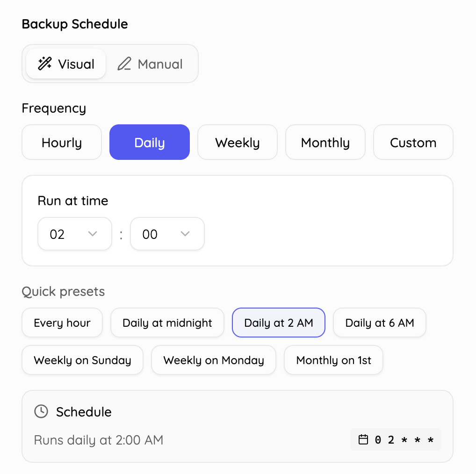This screenshot has height=474, width=476.
Task: Click the calendar icon beside the cron expression
Action: tap(364, 439)
